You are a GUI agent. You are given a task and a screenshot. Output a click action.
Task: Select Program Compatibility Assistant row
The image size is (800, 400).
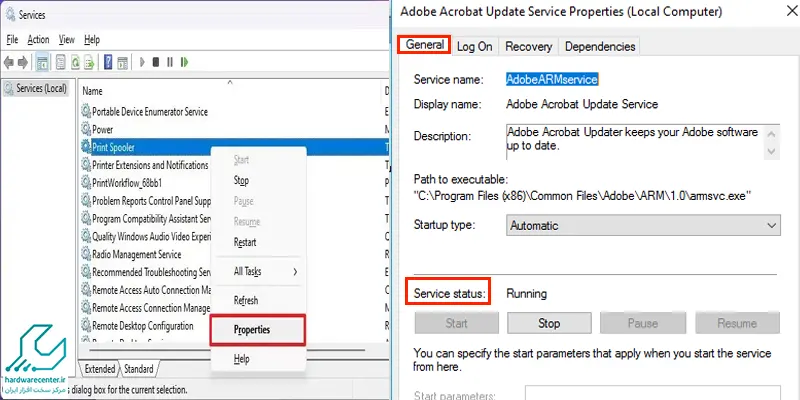(145, 219)
